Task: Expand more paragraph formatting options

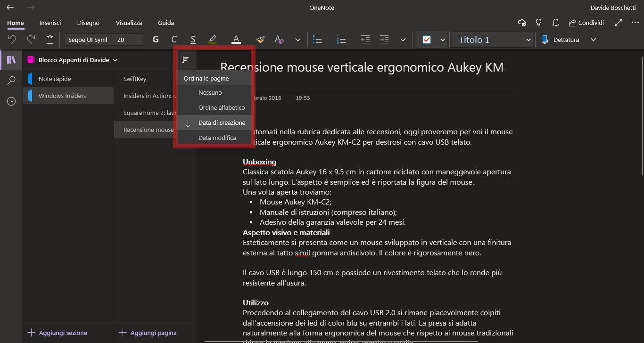Action: point(403,40)
